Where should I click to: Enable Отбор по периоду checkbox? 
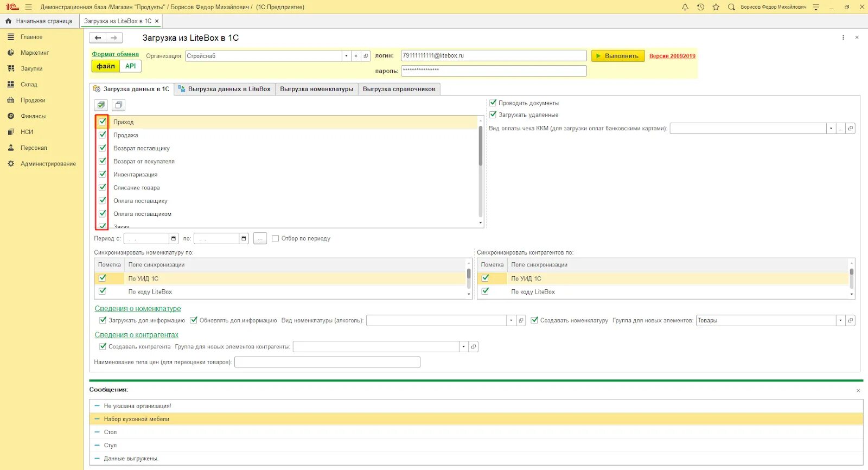point(276,238)
